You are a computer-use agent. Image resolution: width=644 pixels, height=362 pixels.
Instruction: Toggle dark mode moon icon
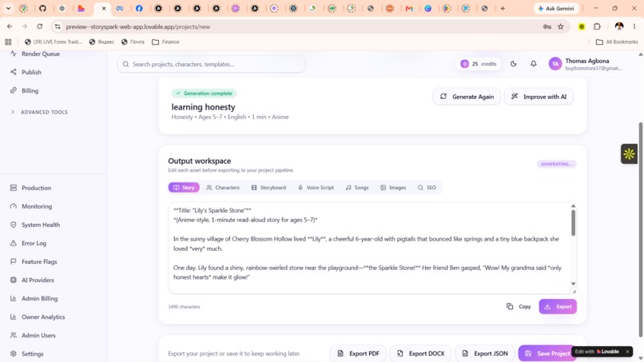coord(514,64)
